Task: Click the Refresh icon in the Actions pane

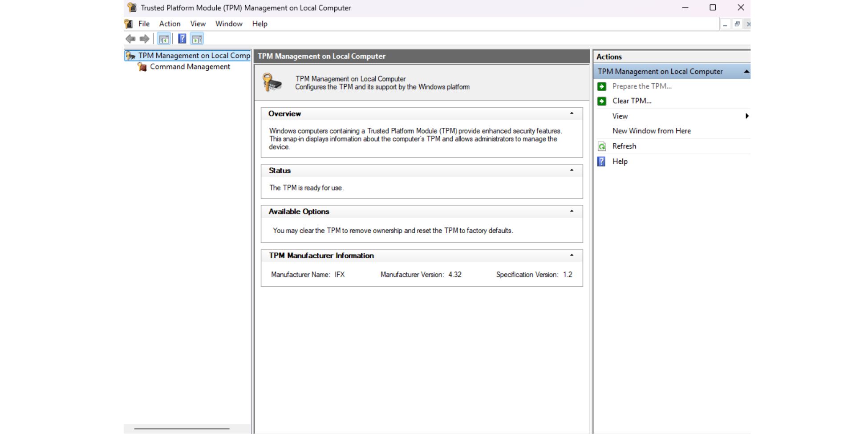Action: click(602, 146)
